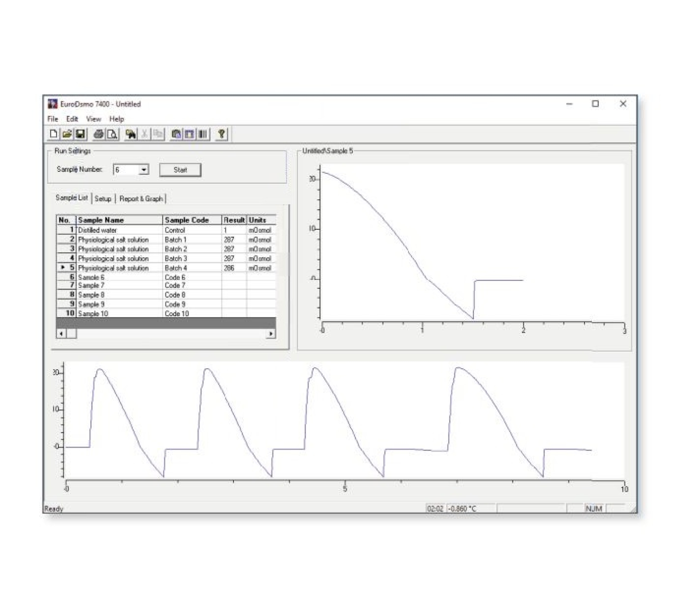
Task: Open a file using the folder icon
Action: 66,134
